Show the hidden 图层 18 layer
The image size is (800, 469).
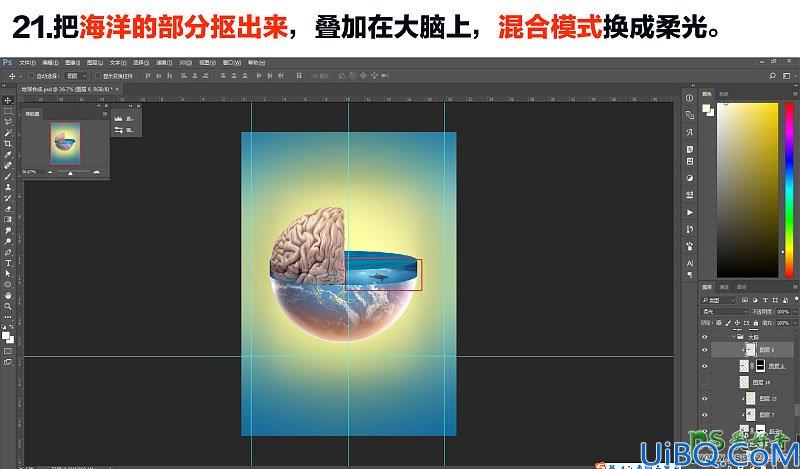click(x=705, y=382)
